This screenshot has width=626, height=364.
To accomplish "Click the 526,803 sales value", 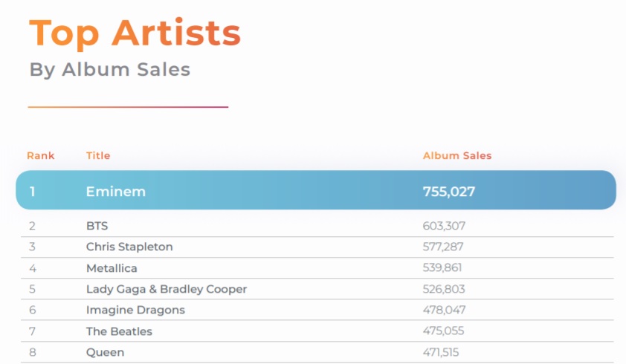I will click(x=444, y=289).
